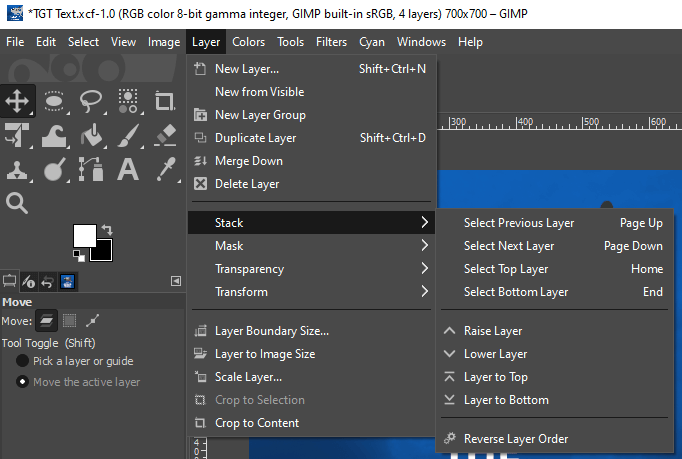Open the Windows menu
The image size is (682, 459).
point(421,42)
